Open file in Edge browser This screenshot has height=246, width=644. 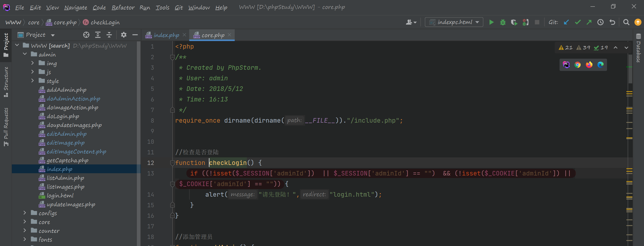tap(600, 65)
